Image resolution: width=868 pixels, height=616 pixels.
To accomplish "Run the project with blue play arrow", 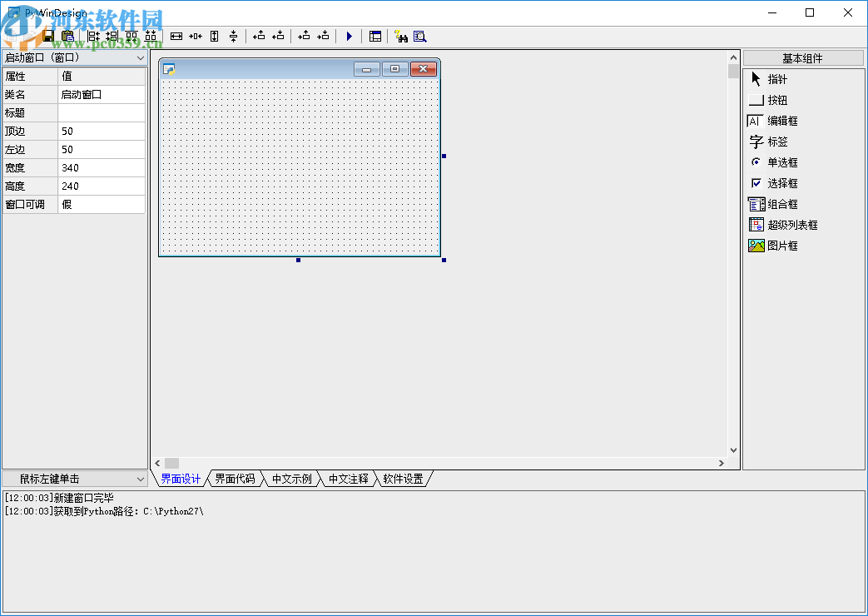I will coord(350,36).
